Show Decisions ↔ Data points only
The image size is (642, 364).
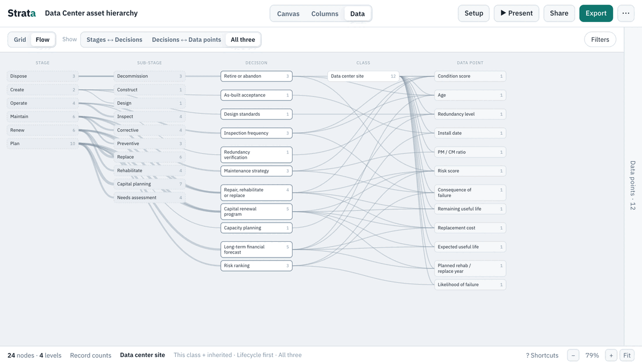pos(186,40)
